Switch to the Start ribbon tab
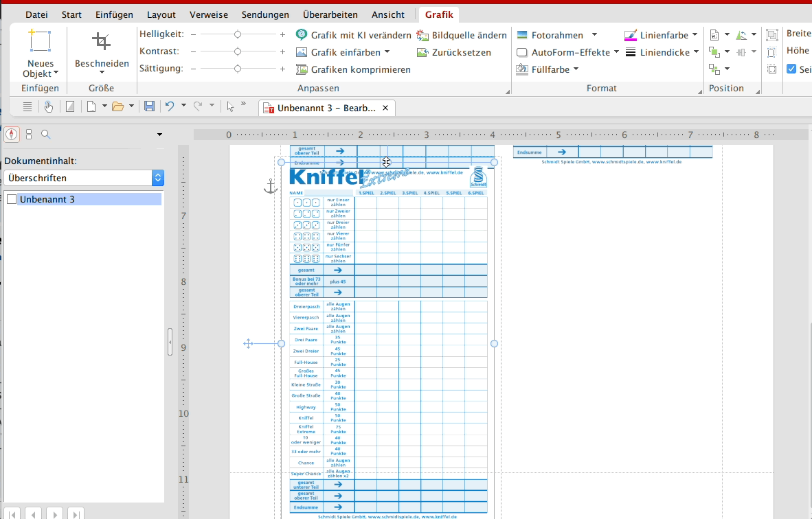812x519 pixels. pyautogui.click(x=71, y=14)
